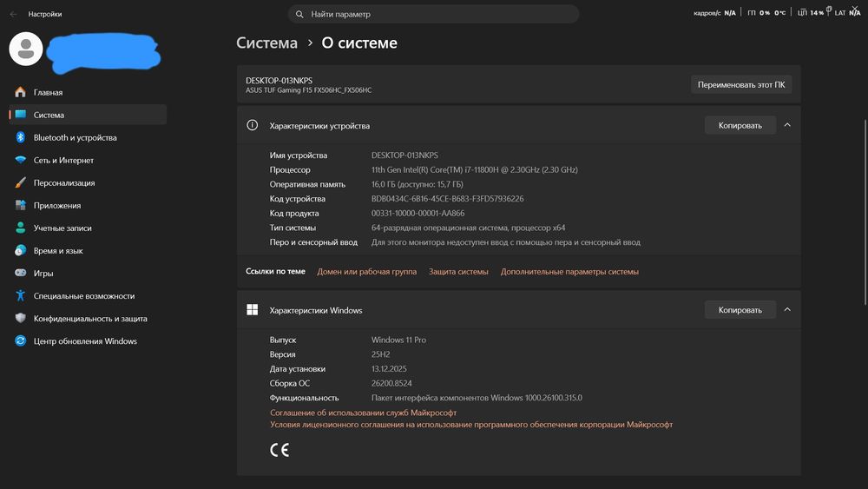Click the Выпуск value Windows 11 Pro
This screenshot has width=868, height=489.
pos(398,340)
